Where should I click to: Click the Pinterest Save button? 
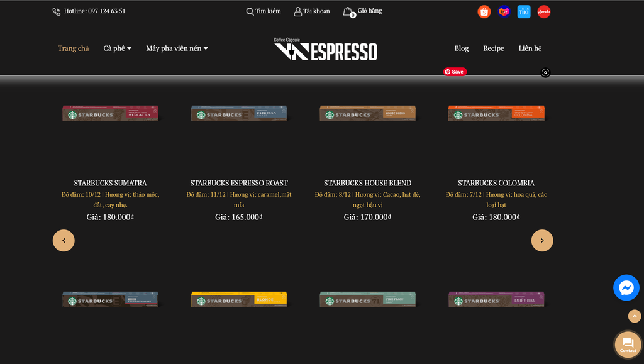coord(455,72)
